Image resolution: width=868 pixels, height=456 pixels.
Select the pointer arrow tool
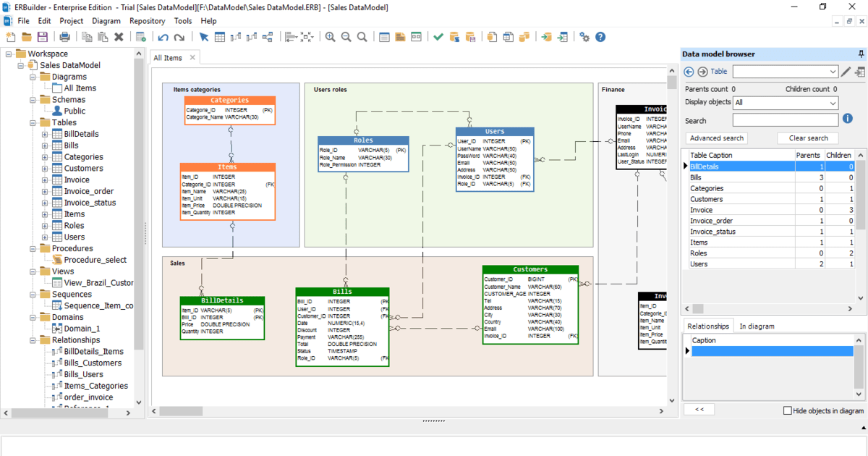[x=204, y=37]
